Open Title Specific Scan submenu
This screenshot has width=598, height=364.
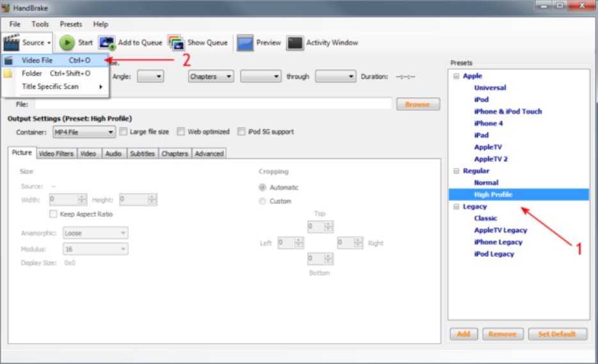[x=56, y=86]
